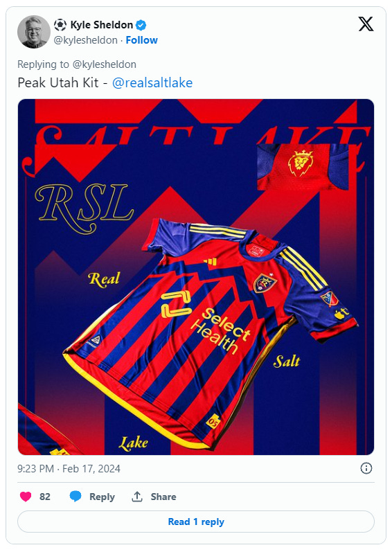Click the Replying to @kylesheldon text
Viewport: 392px width, 552px height.
click(77, 64)
